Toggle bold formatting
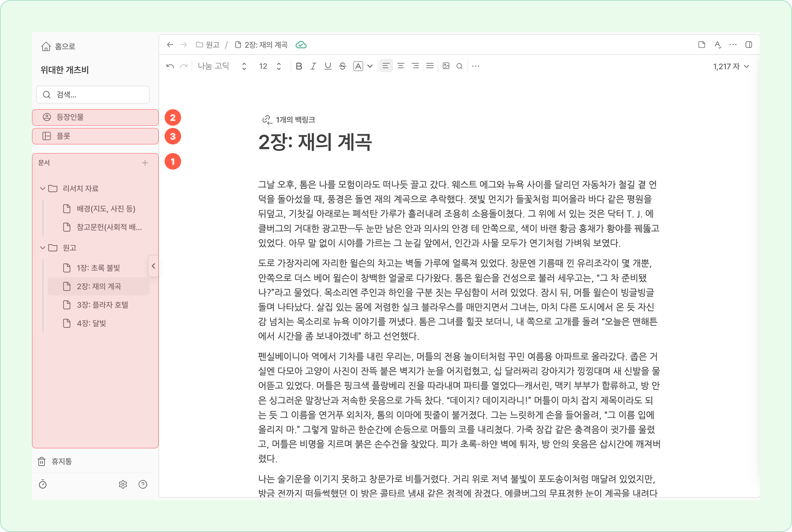Viewport: 792px width, 532px height. point(299,66)
